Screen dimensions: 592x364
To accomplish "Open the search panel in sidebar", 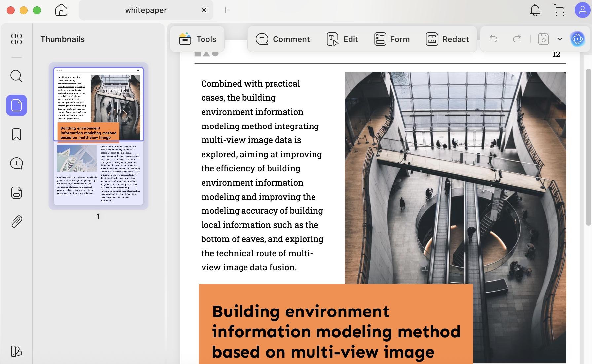I will coord(17,76).
